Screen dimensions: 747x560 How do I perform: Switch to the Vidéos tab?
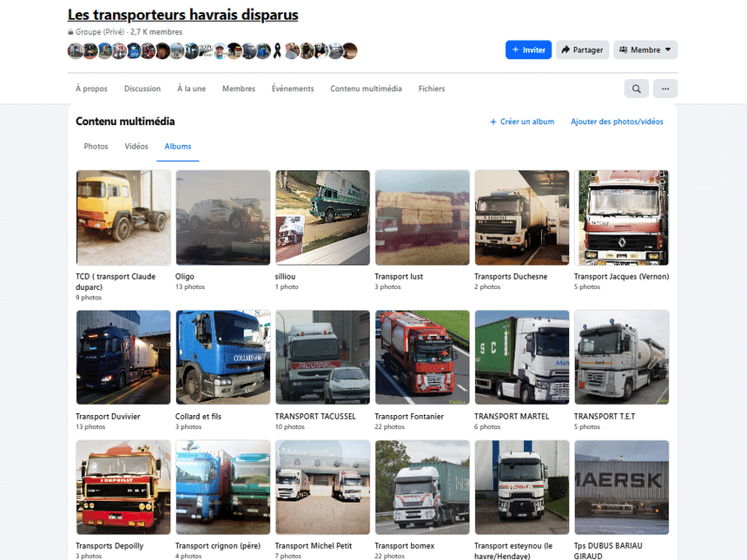136,147
